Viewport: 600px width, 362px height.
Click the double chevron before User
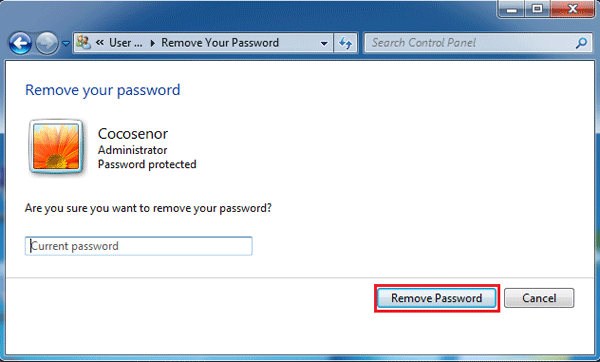(x=100, y=42)
